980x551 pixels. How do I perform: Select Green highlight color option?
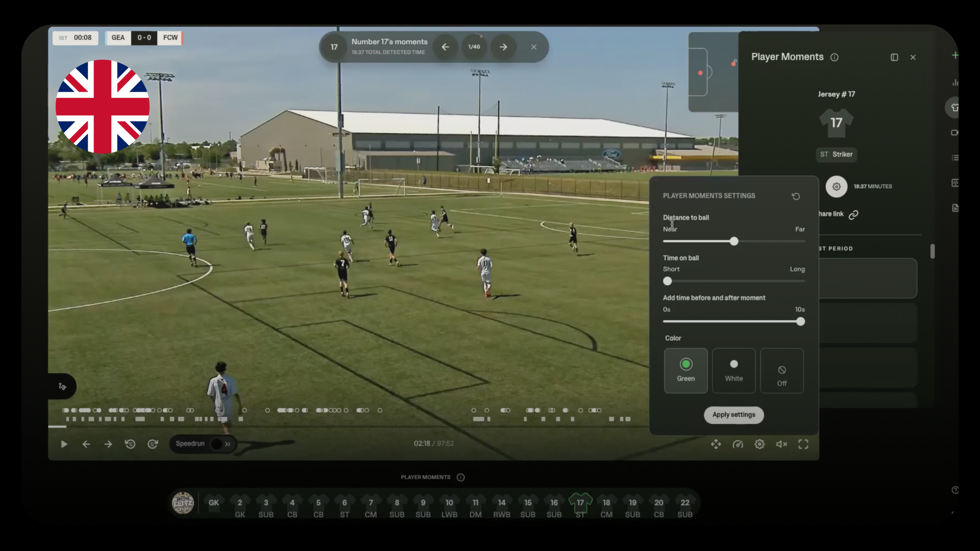pyautogui.click(x=685, y=371)
